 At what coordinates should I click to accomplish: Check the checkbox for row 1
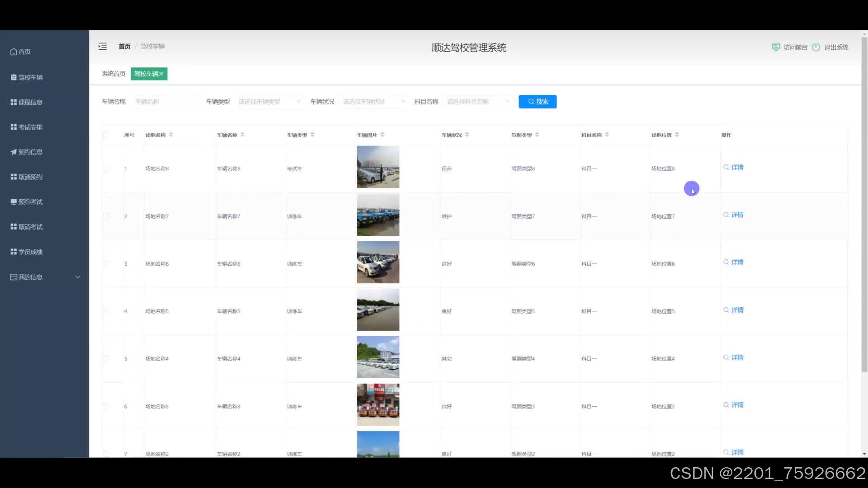point(106,169)
